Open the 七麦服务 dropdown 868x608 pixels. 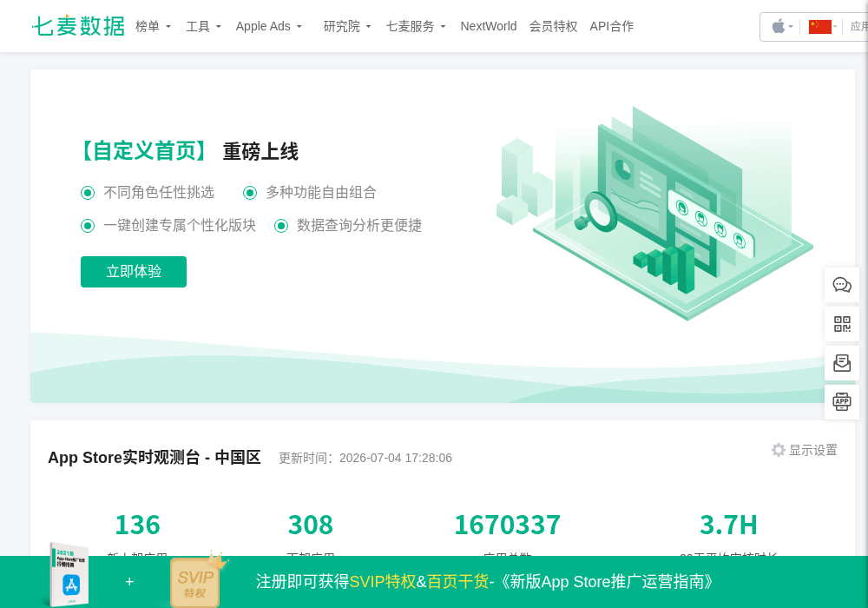pyautogui.click(x=416, y=26)
